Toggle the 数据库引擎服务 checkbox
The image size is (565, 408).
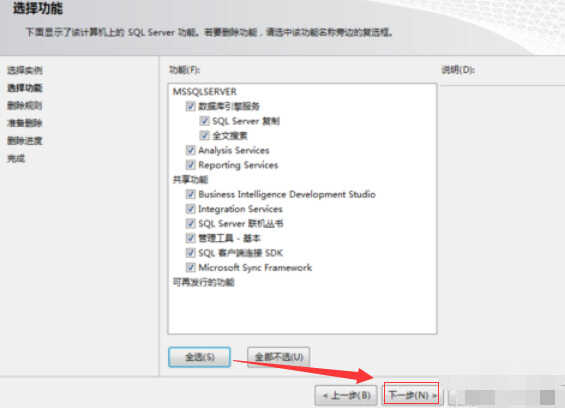pyautogui.click(x=190, y=106)
